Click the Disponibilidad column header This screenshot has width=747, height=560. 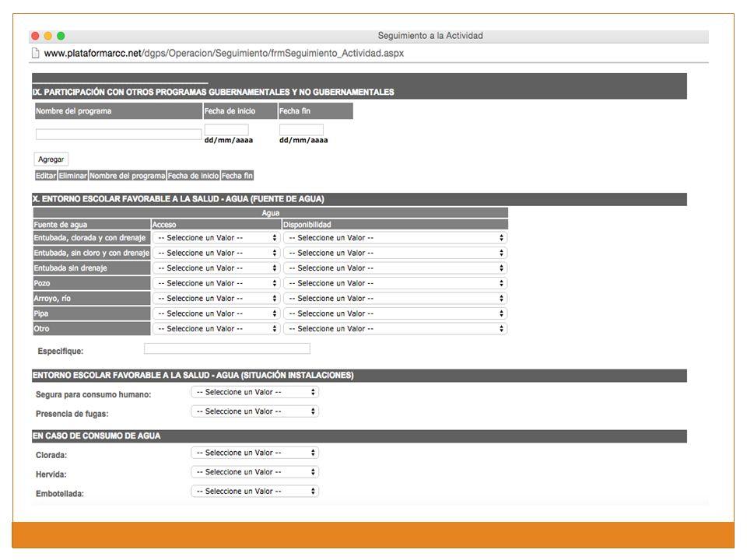[395, 224]
